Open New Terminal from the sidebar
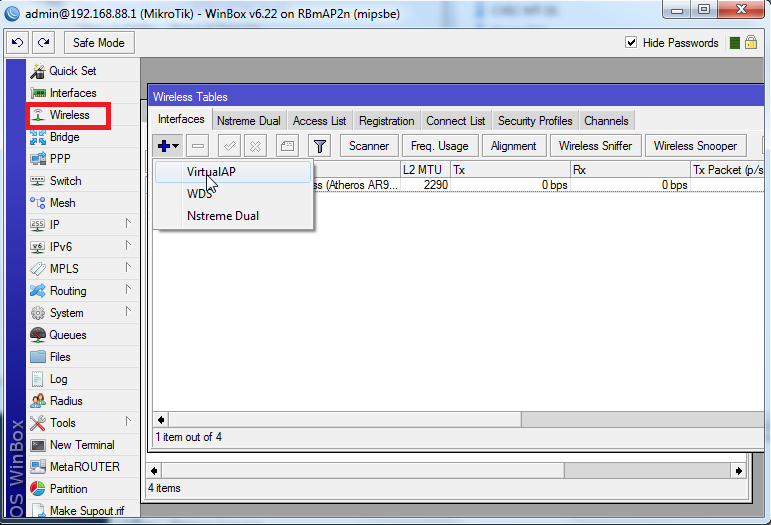Screen dimensions: 771x525 (x=81, y=445)
